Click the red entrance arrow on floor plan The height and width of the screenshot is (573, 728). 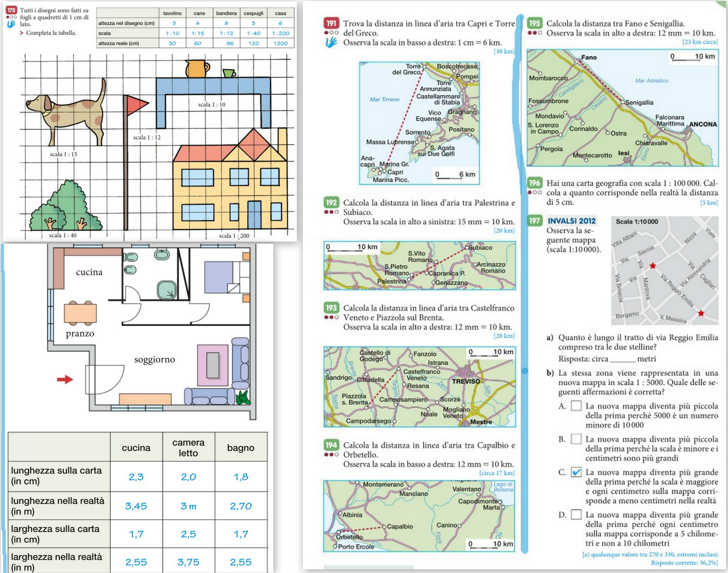(x=65, y=379)
